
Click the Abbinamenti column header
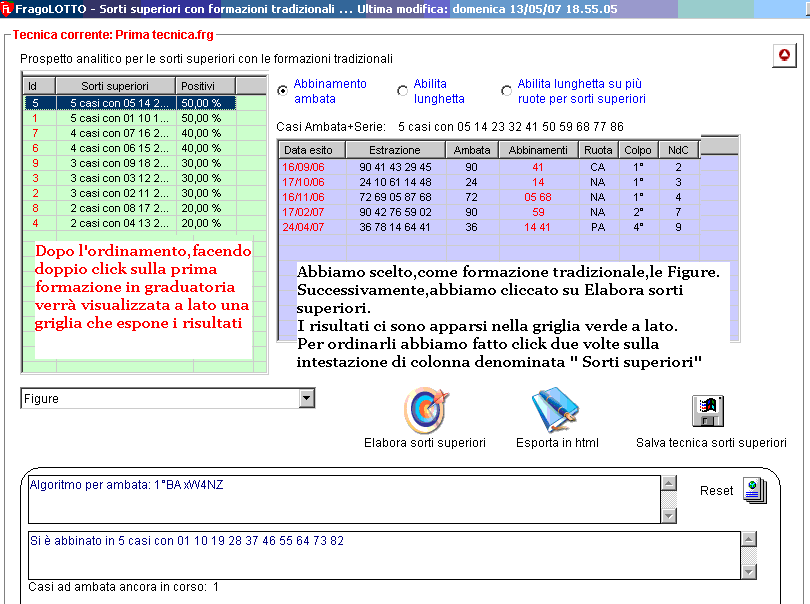coord(538,149)
